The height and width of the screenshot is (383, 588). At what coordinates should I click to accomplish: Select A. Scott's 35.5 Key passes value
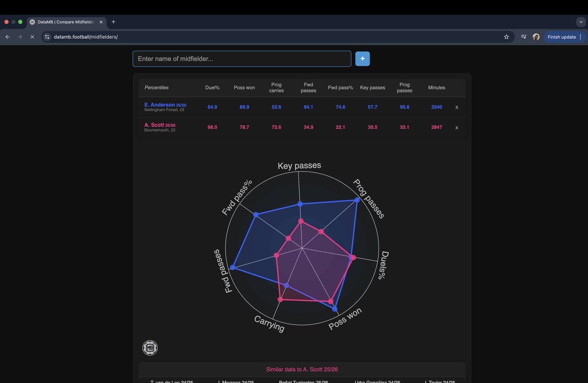372,127
